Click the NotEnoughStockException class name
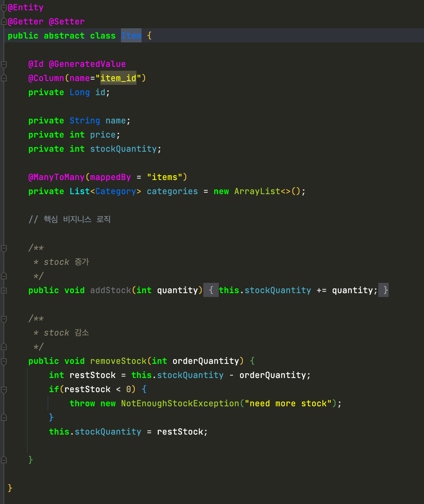Screen dimensions: 424x504 tap(180, 403)
